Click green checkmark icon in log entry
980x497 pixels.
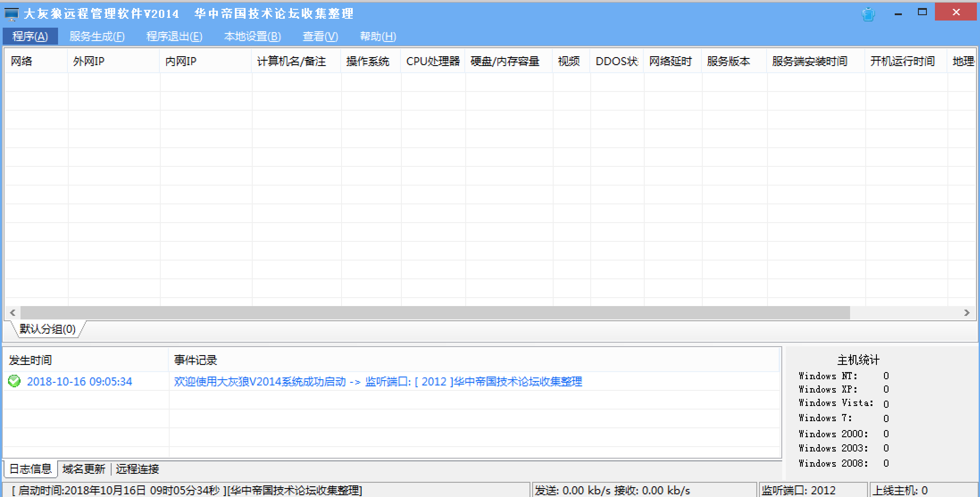14,381
